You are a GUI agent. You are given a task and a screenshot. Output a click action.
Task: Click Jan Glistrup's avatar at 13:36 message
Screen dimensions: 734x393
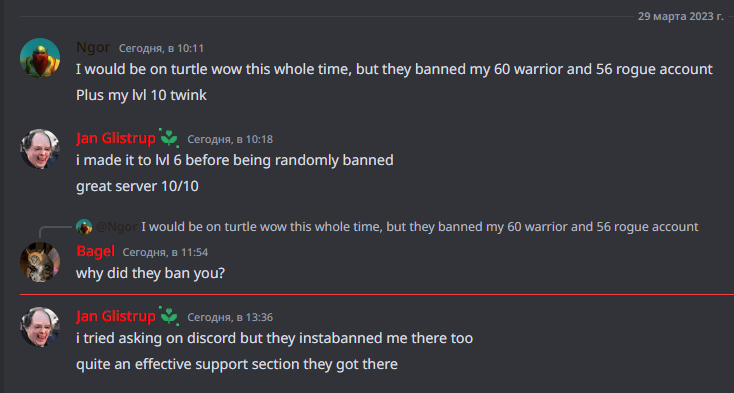(40, 327)
